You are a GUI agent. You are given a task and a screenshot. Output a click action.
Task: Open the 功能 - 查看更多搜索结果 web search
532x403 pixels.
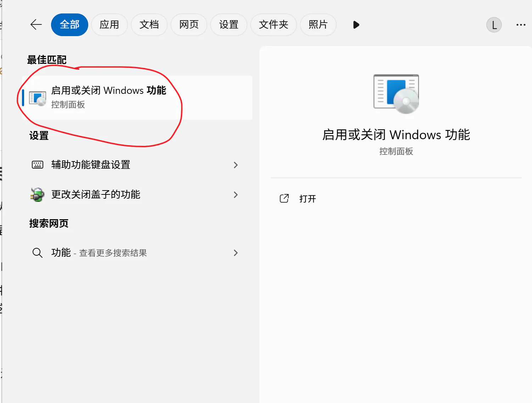[137, 253]
